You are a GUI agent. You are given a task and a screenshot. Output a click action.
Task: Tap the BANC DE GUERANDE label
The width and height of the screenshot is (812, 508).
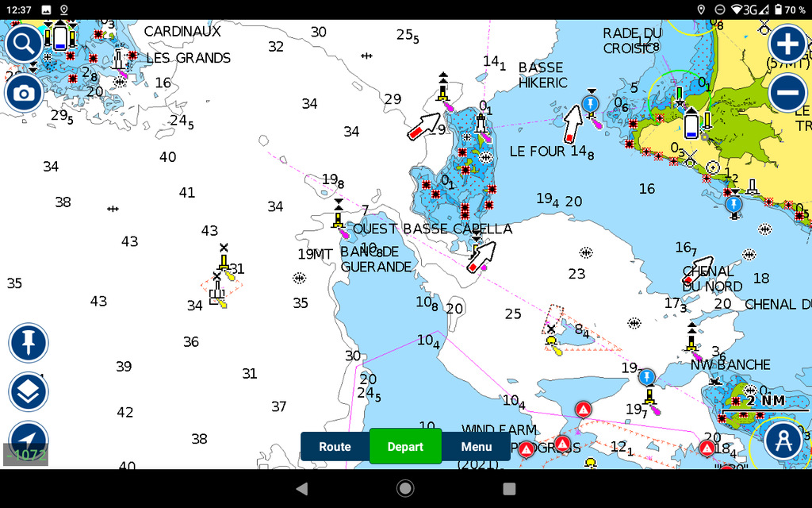376,260
